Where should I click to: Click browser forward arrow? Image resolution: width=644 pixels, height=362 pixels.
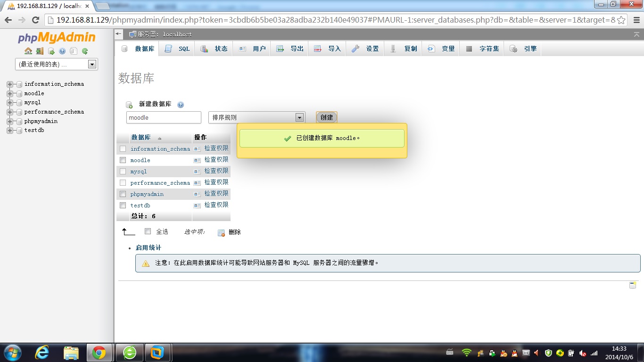click(22, 20)
